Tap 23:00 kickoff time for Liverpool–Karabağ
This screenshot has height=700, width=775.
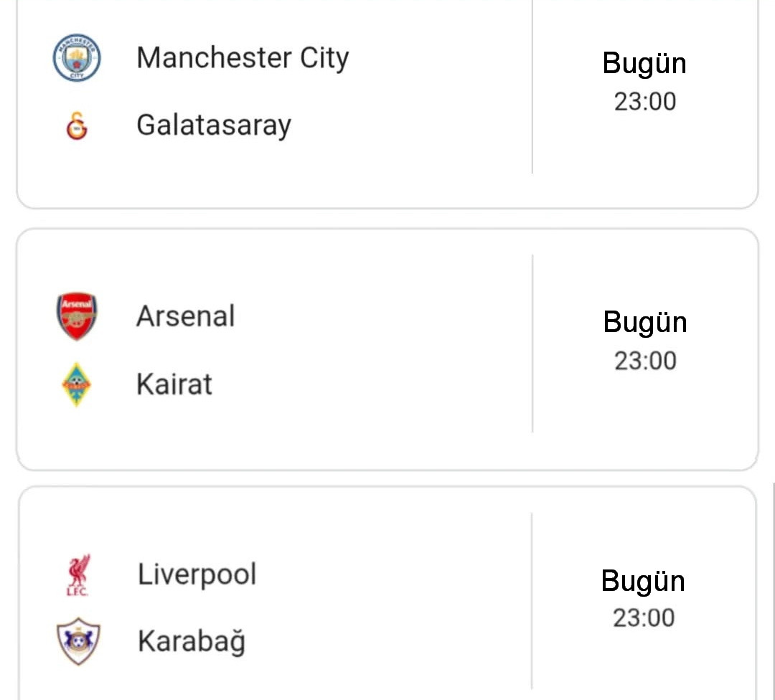644,618
